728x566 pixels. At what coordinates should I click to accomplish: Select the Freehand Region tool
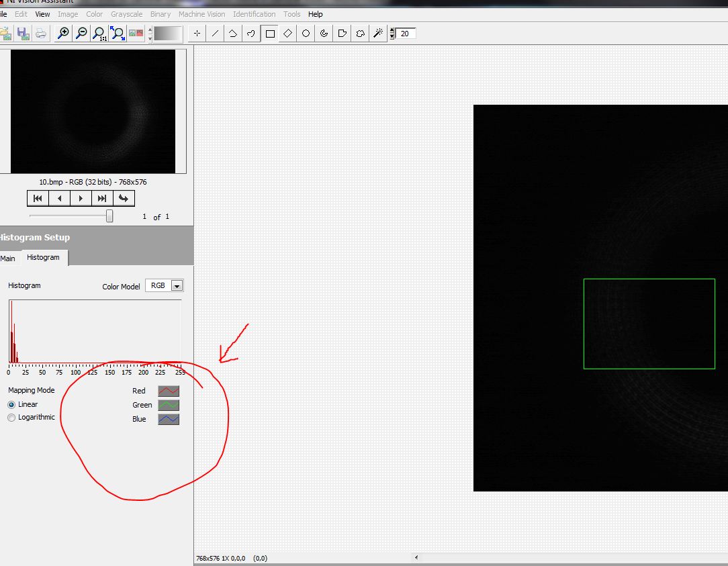[x=360, y=34]
